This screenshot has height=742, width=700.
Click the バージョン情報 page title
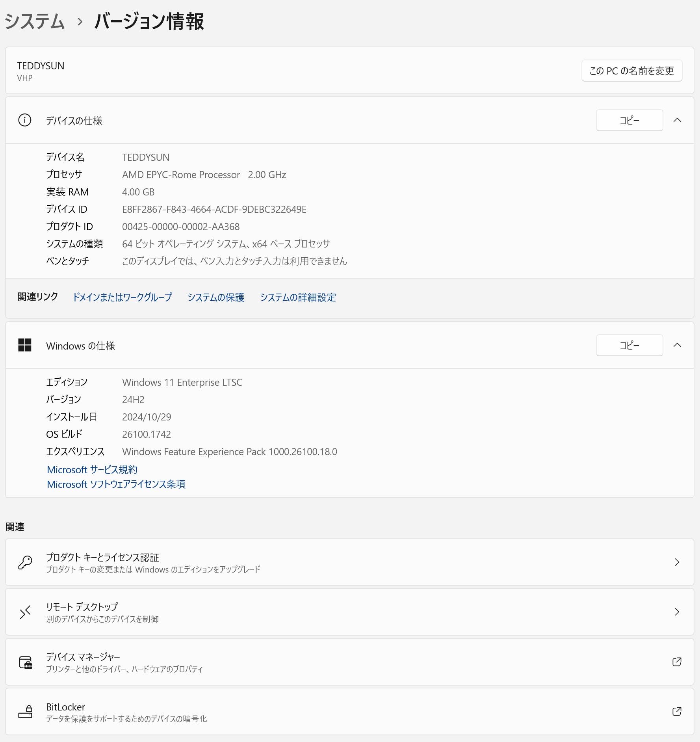tap(149, 21)
